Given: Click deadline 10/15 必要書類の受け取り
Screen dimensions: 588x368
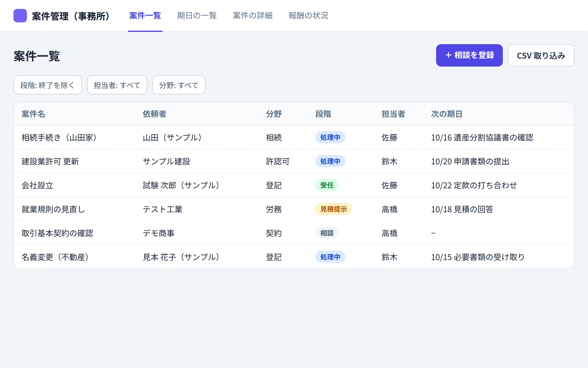Looking at the screenshot, I should point(478,257).
